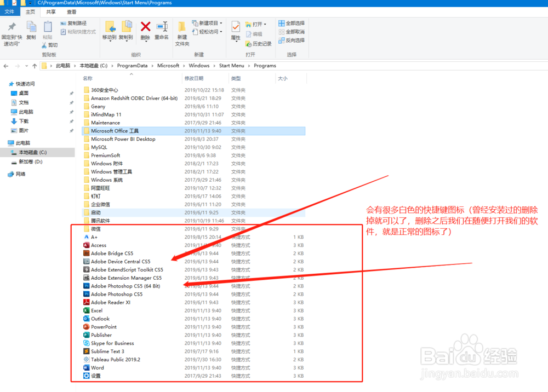The width and height of the screenshot is (548, 392).
Task: Switch to the 共享 (Share) tab
Action: 51,12
